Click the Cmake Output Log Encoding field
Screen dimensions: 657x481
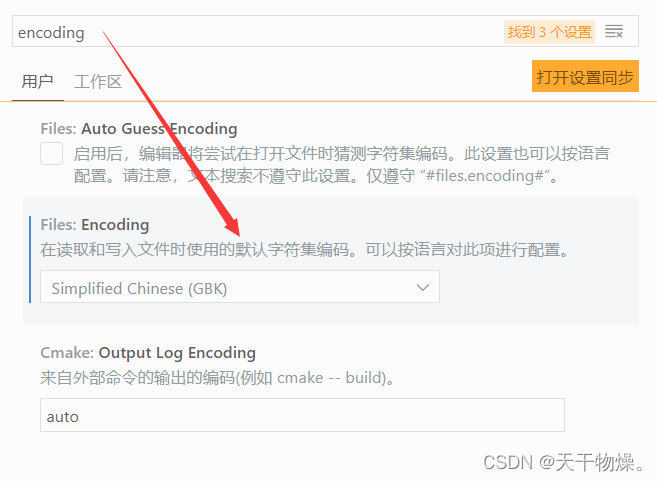(x=302, y=415)
